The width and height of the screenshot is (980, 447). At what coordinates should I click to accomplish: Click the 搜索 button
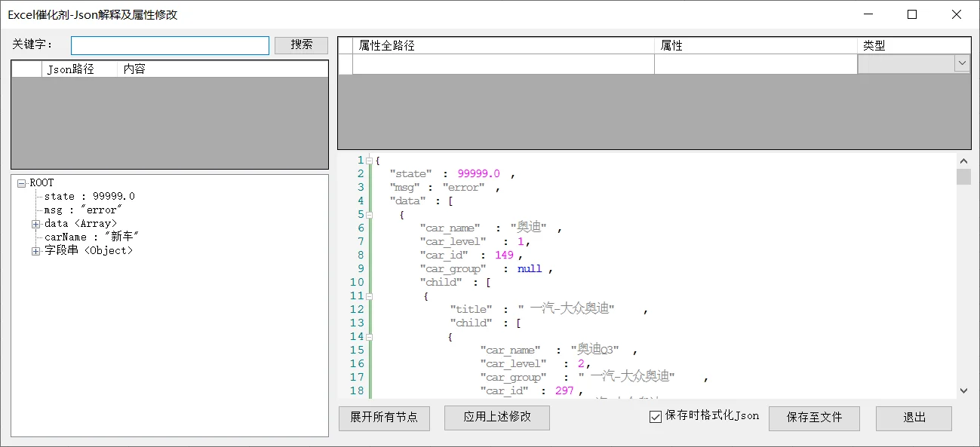[301, 45]
